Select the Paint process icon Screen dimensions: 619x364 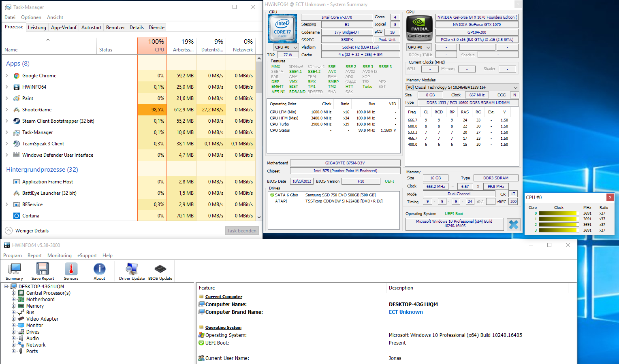click(x=17, y=98)
